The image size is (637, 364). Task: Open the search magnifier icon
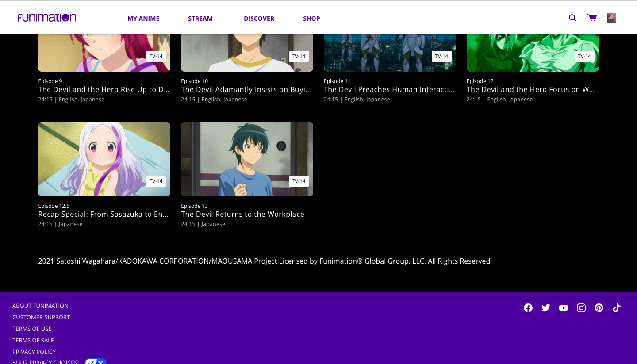pos(572,18)
